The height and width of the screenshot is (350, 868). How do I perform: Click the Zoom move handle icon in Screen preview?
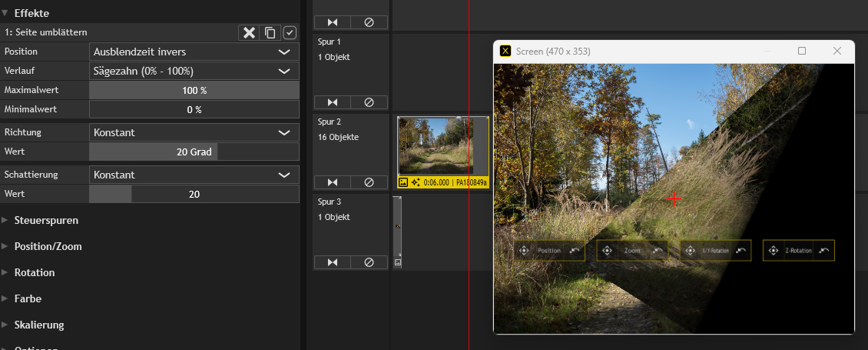point(607,251)
